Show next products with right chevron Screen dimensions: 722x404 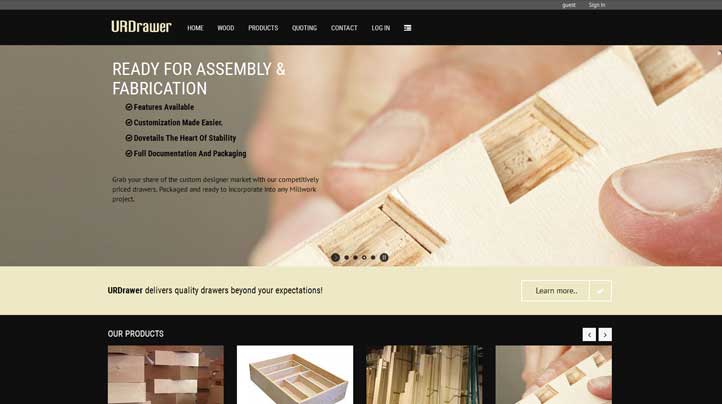tap(605, 334)
